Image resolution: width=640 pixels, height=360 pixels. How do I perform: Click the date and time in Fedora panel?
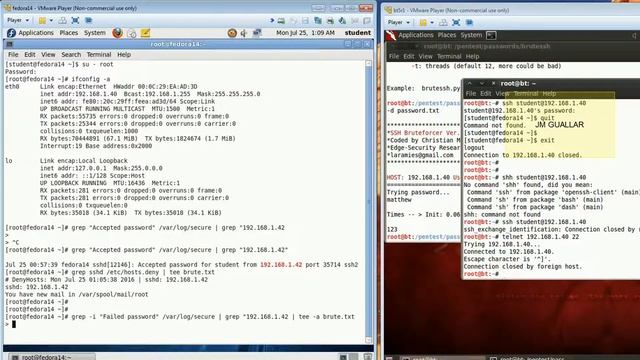tap(305, 33)
